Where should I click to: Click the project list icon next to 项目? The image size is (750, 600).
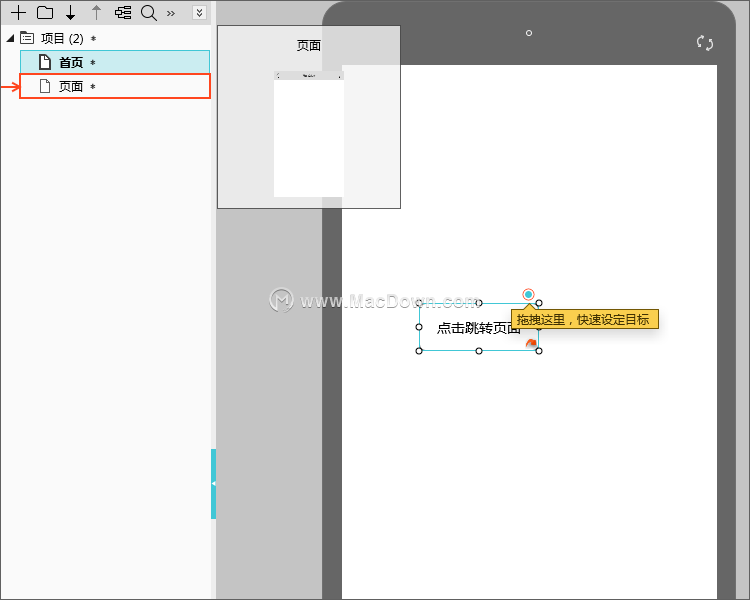[x=27, y=37]
